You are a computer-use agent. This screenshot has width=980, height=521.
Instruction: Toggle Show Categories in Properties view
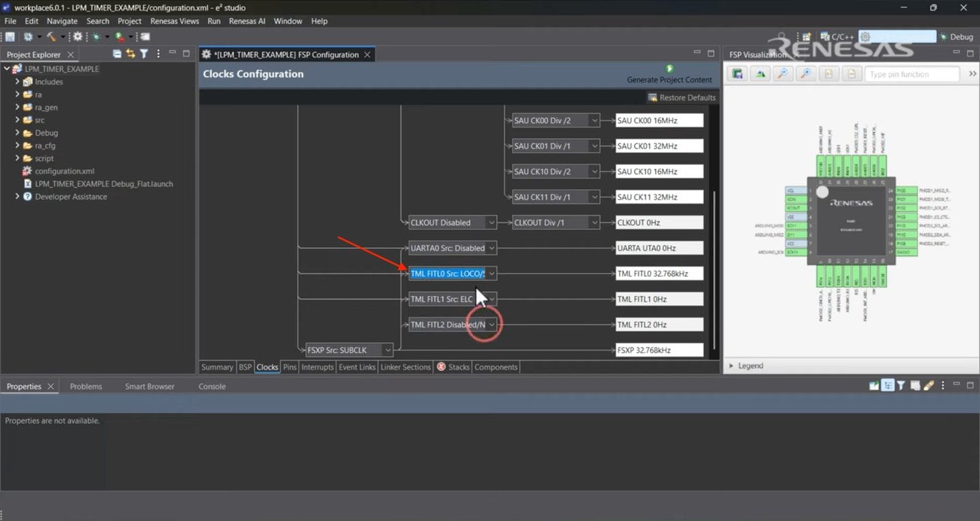(x=888, y=385)
